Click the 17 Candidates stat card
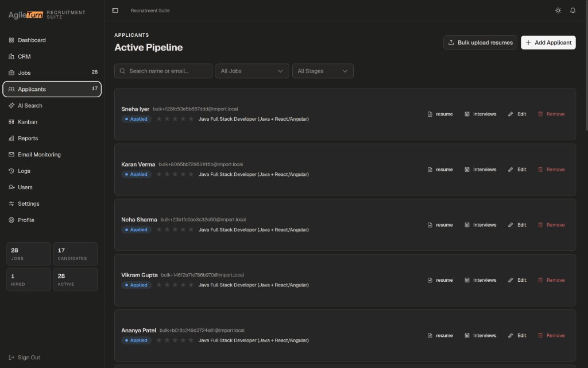Viewport: 588px width, 368px height. click(x=75, y=254)
